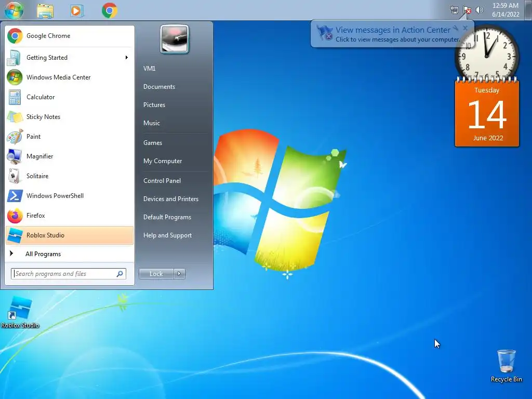The image size is (532, 399).
Task: Click the Action Center flag tray icon
Action: point(467,10)
